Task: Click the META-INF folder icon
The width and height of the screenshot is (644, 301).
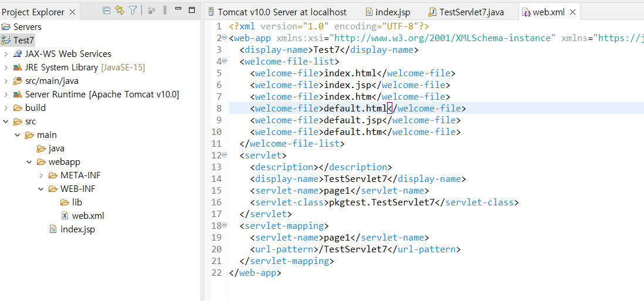Action: pyautogui.click(x=53, y=175)
